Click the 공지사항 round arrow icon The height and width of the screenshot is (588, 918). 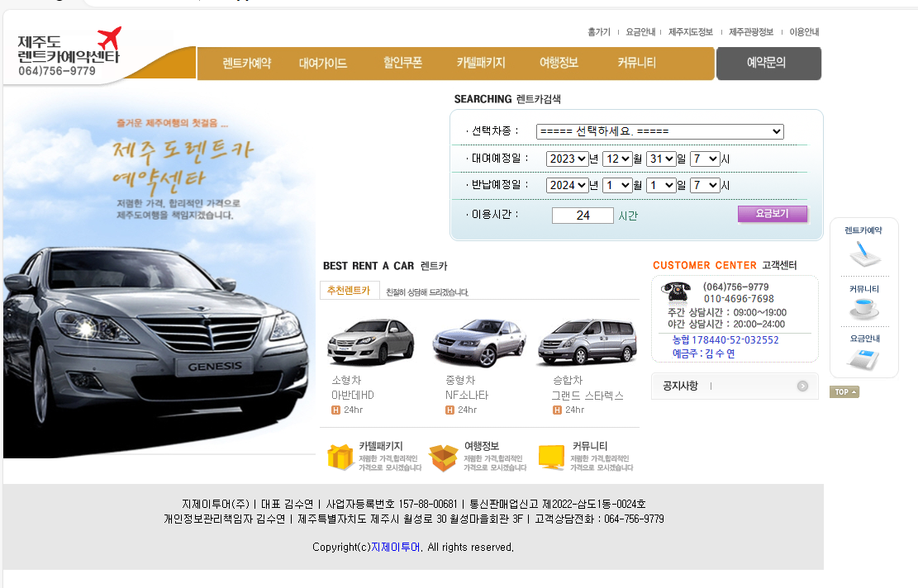point(802,386)
